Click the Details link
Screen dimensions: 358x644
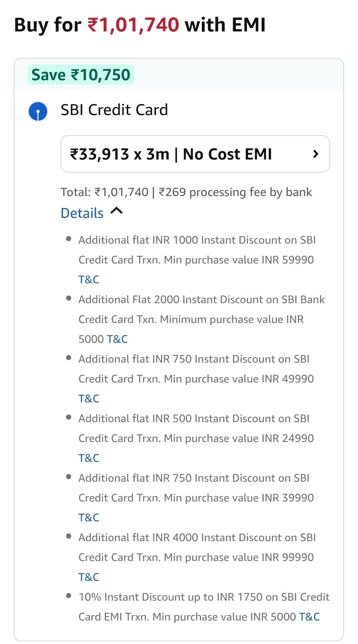[82, 213]
